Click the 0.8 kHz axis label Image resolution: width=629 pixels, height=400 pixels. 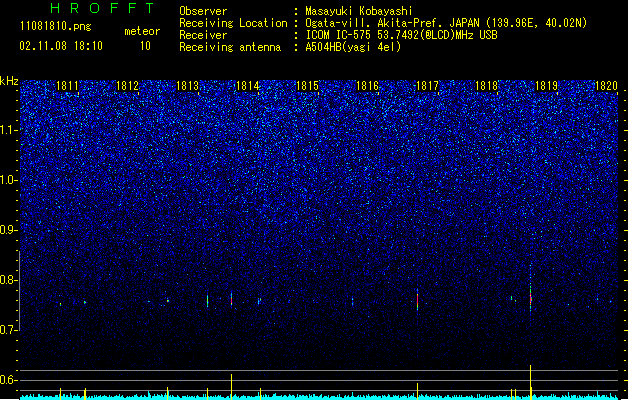tap(9, 280)
